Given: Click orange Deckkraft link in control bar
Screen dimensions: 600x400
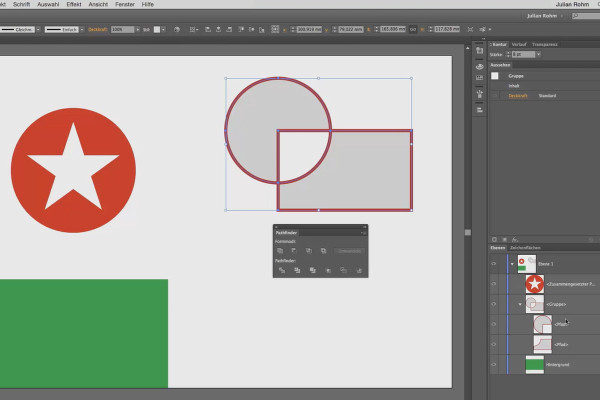Looking at the screenshot, I should point(98,29).
